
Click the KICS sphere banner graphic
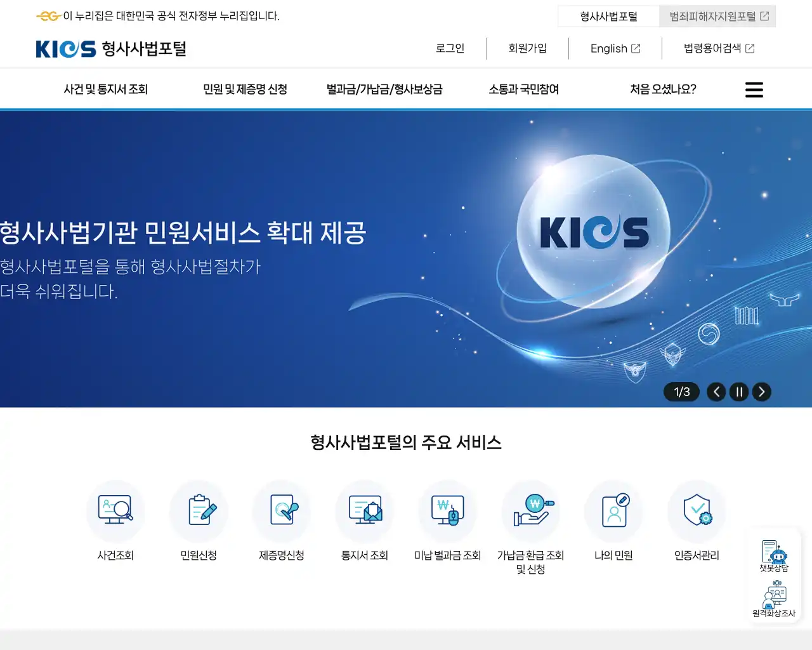(x=594, y=232)
